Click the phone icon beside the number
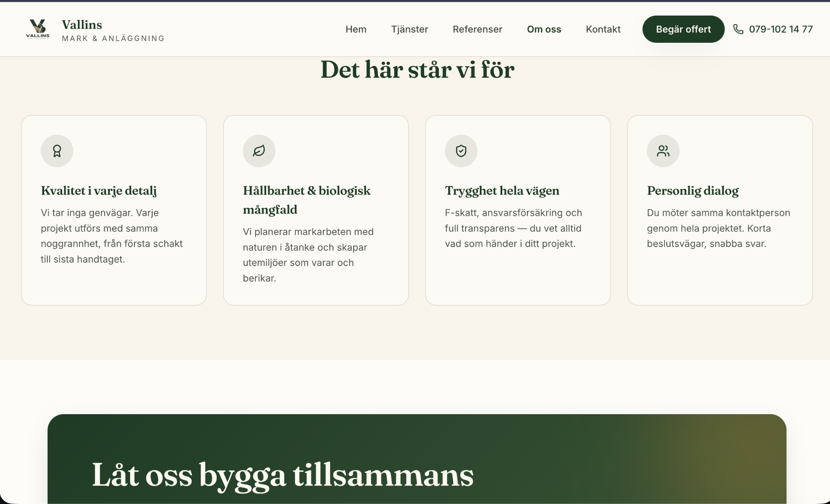The height and width of the screenshot is (504, 830). 738,29
